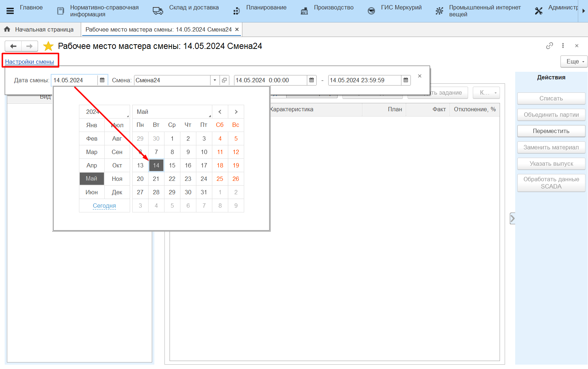Open calendar picker for shift date
Image resolution: width=588 pixels, height=369 pixels.
click(x=102, y=80)
